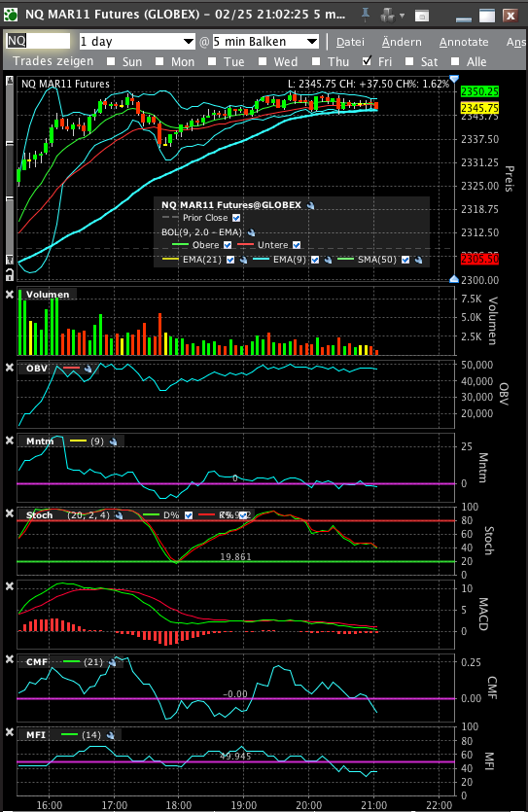Open the MFI (14) settings wrench
Image resolution: width=528 pixels, height=812 pixels.
point(110,735)
